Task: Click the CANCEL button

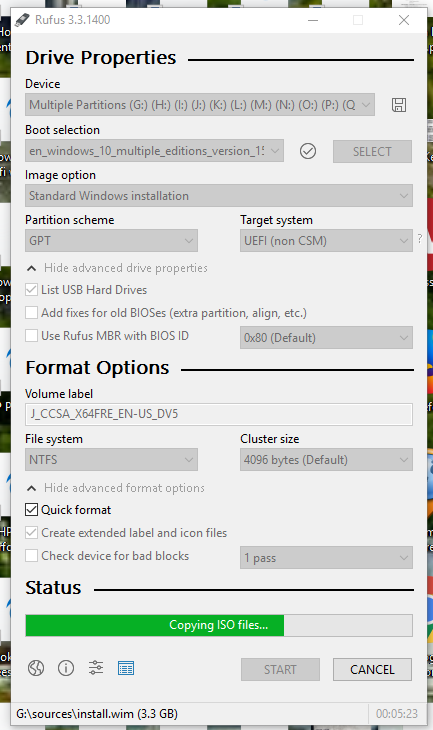Action: click(x=372, y=669)
